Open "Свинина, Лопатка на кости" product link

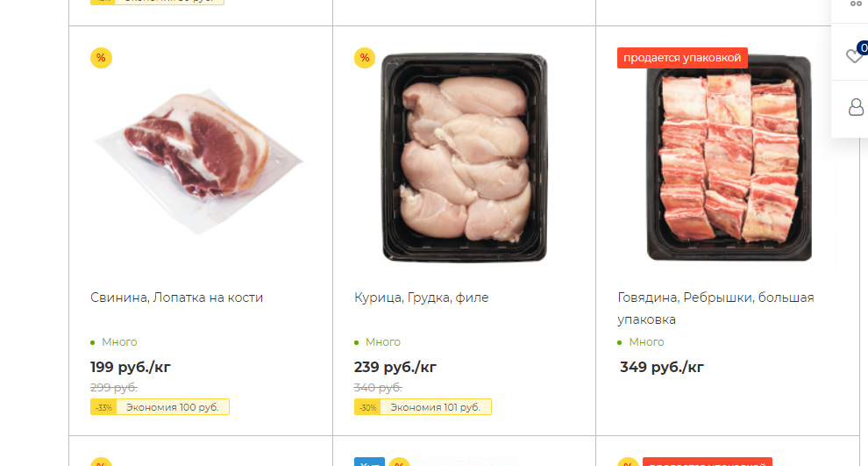click(x=176, y=298)
